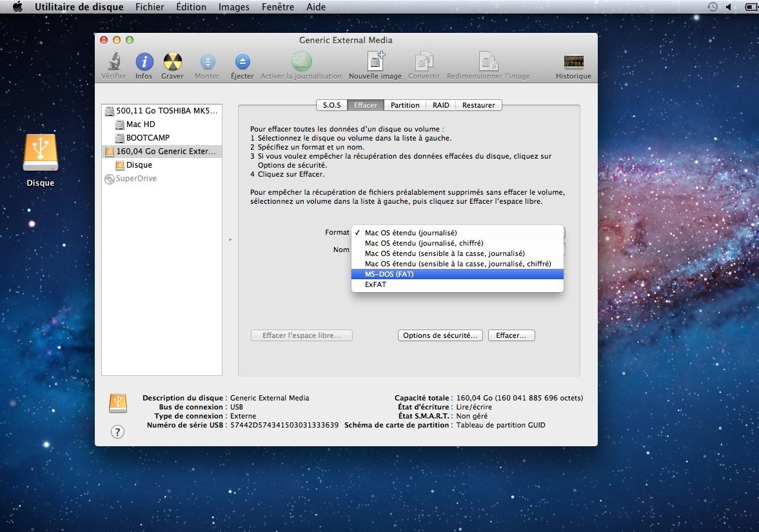The image size is (759, 532).
Task: Eject disk with the Éjecter icon
Action: 242,61
